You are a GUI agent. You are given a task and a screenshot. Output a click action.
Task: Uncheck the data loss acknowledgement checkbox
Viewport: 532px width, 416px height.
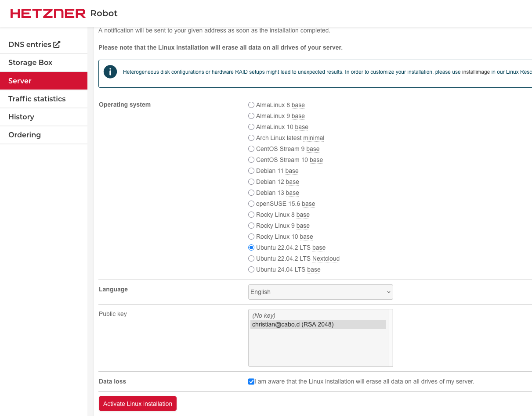pyautogui.click(x=251, y=382)
